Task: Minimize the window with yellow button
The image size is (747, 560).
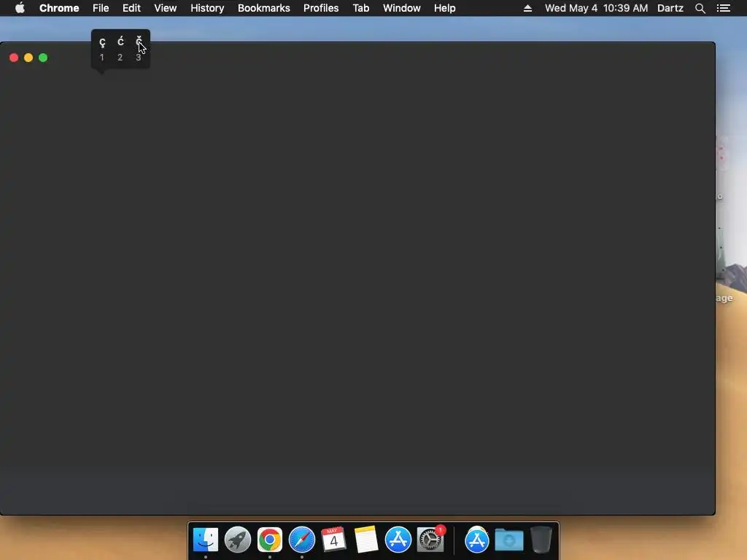Action: click(28, 58)
